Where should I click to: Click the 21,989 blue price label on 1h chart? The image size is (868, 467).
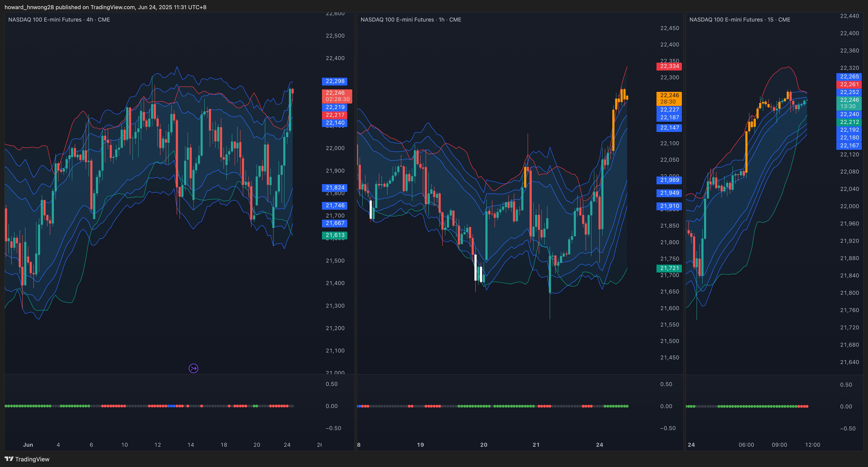(669, 180)
